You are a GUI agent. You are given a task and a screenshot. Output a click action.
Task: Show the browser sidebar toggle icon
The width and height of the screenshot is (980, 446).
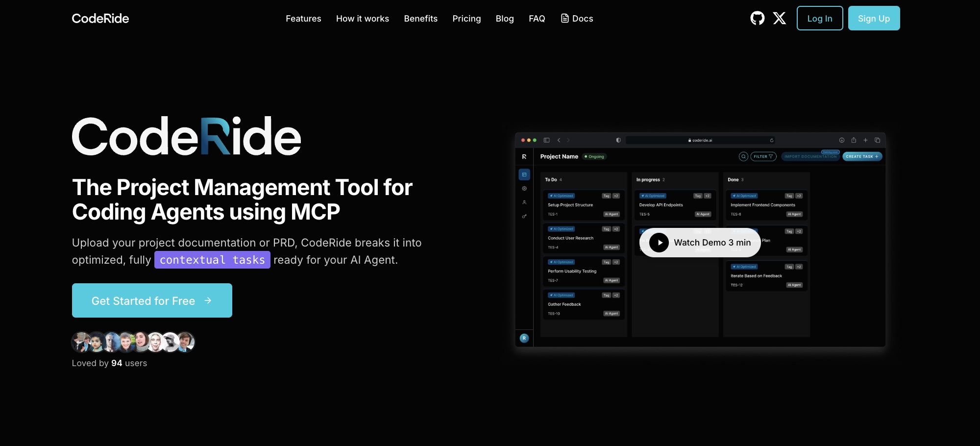[x=545, y=140]
